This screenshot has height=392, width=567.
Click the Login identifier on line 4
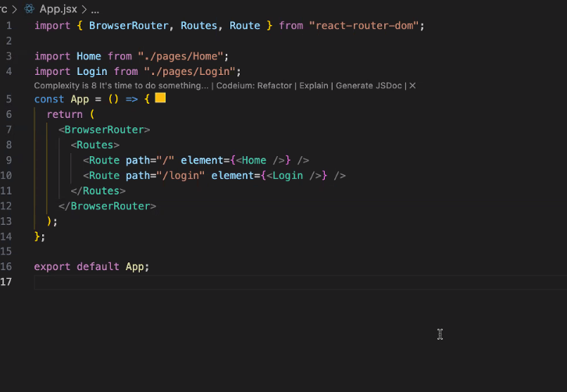[92, 72]
